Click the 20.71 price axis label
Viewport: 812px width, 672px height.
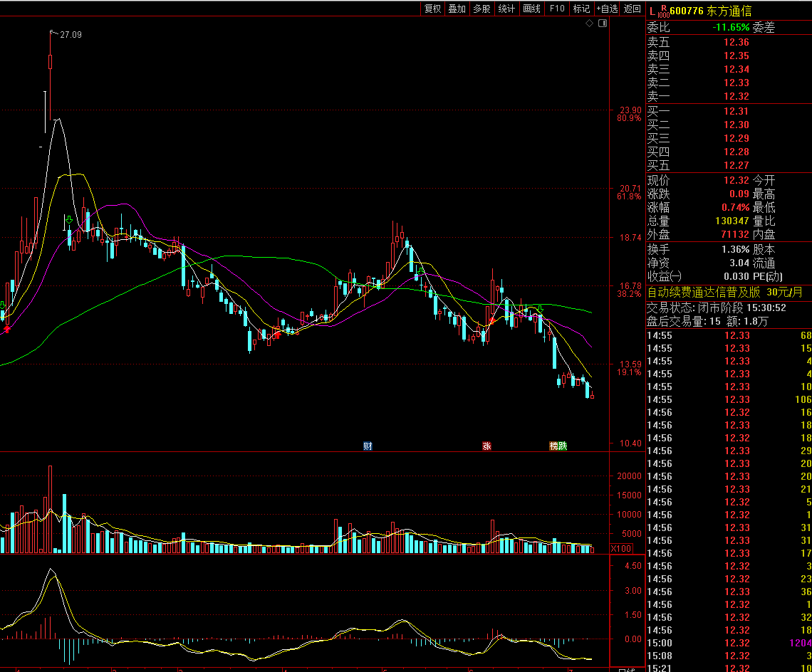630,189
